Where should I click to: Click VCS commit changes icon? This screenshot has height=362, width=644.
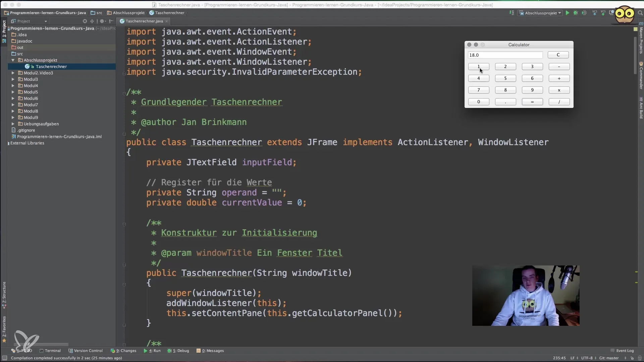point(603,13)
